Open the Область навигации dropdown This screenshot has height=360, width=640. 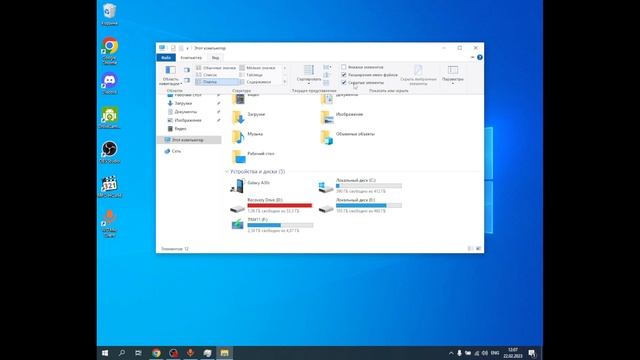pyautogui.click(x=171, y=76)
